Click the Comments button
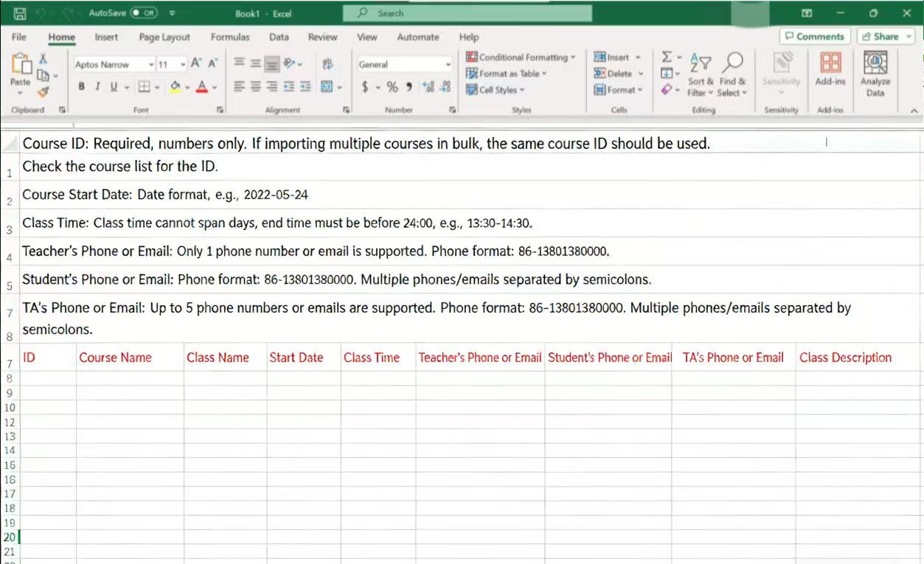The image size is (924, 564). [814, 36]
